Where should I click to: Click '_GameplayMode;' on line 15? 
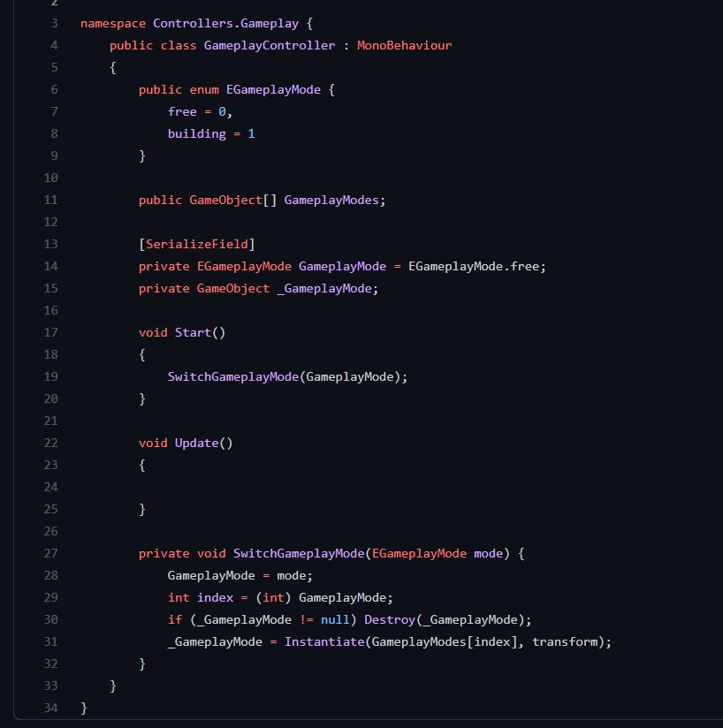(328, 289)
